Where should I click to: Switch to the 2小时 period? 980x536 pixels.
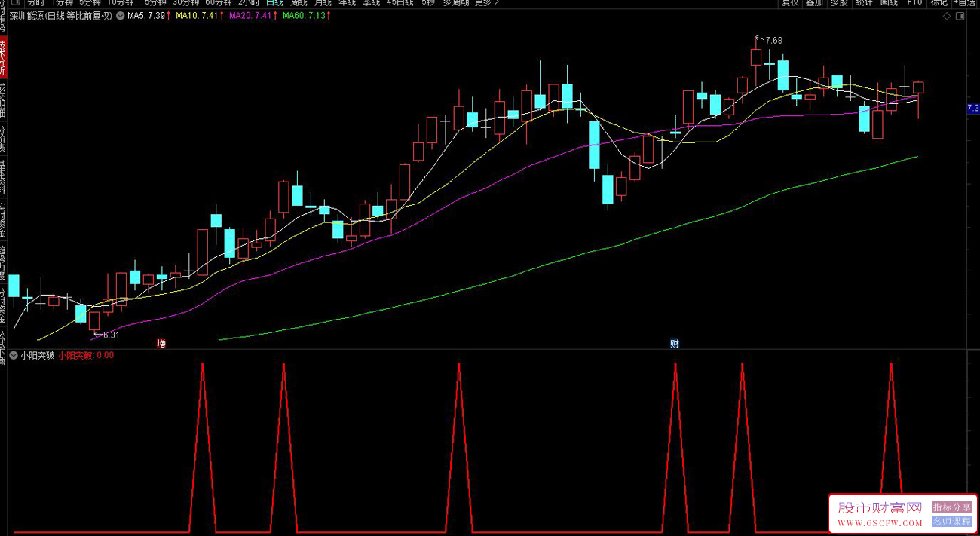click(x=248, y=2)
